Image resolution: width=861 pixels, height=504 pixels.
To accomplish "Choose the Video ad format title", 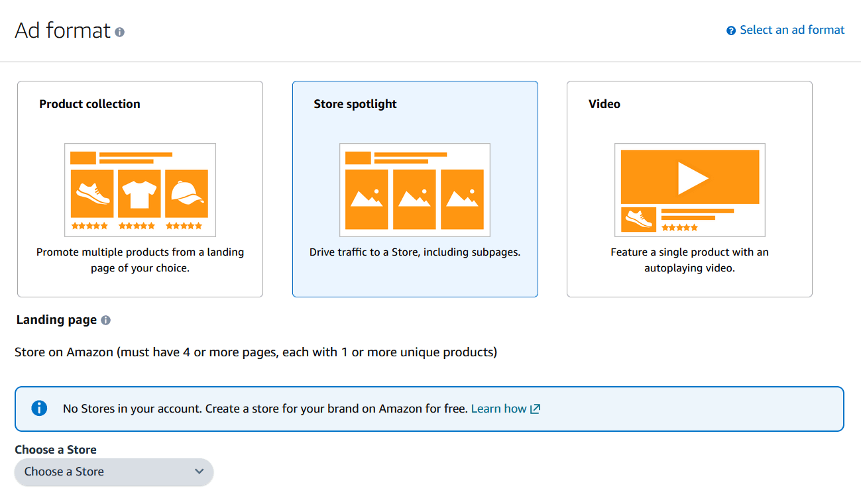I will coord(604,104).
